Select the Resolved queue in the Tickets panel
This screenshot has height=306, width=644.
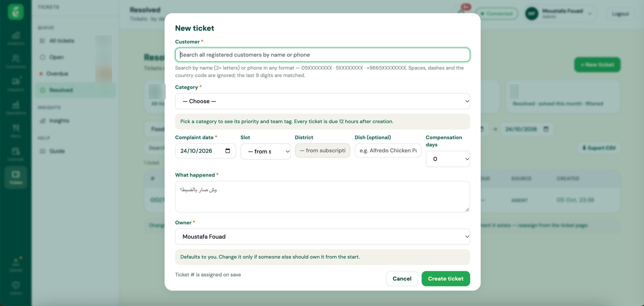(x=76, y=90)
